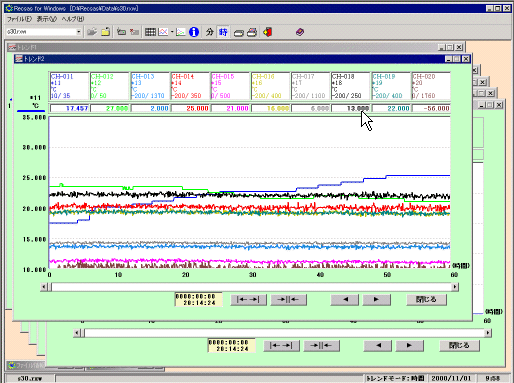
Task: Click the blue information icon in toolbar
Action: tap(194, 32)
